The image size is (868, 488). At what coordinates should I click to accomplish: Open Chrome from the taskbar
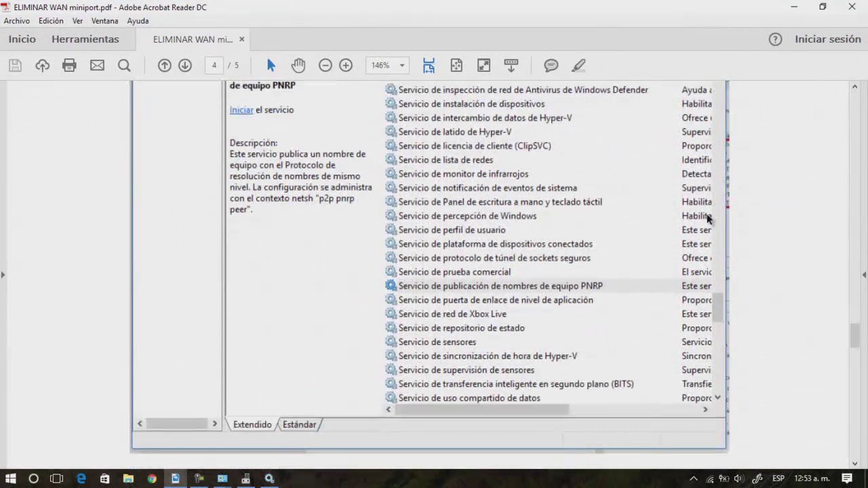152,479
